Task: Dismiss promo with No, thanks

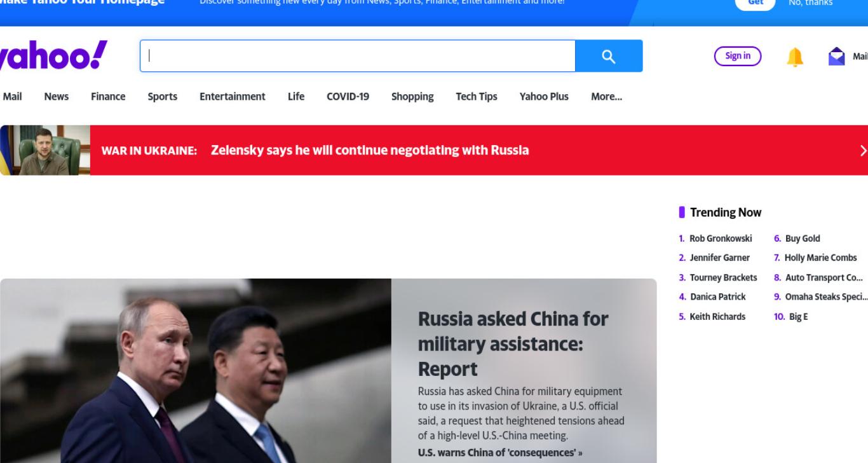Action: tap(810, 3)
